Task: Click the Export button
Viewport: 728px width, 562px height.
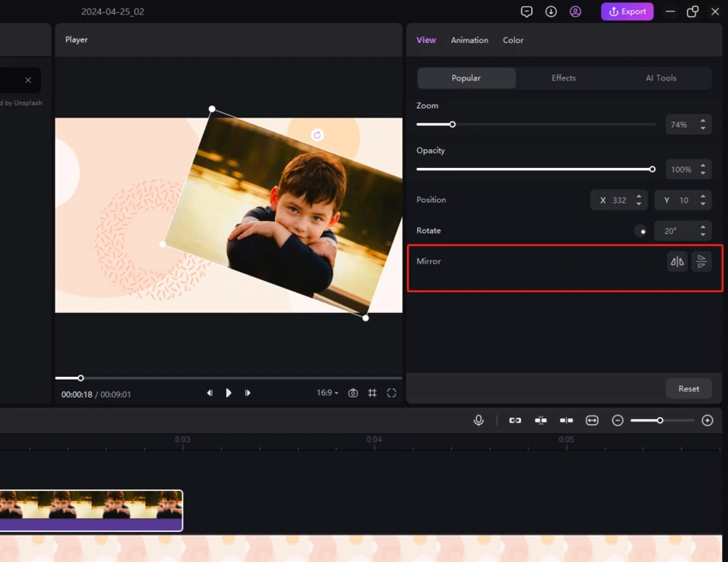Action: pyautogui.click(x=627, y=12)
